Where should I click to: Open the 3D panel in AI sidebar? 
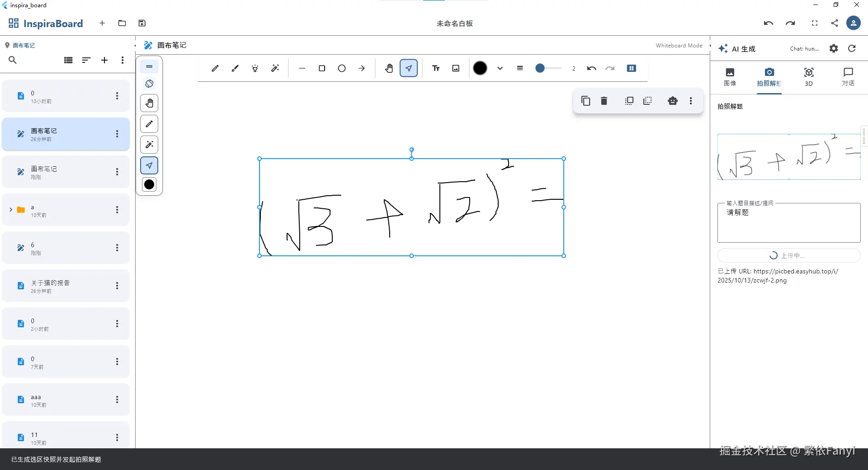pos(809,77)
